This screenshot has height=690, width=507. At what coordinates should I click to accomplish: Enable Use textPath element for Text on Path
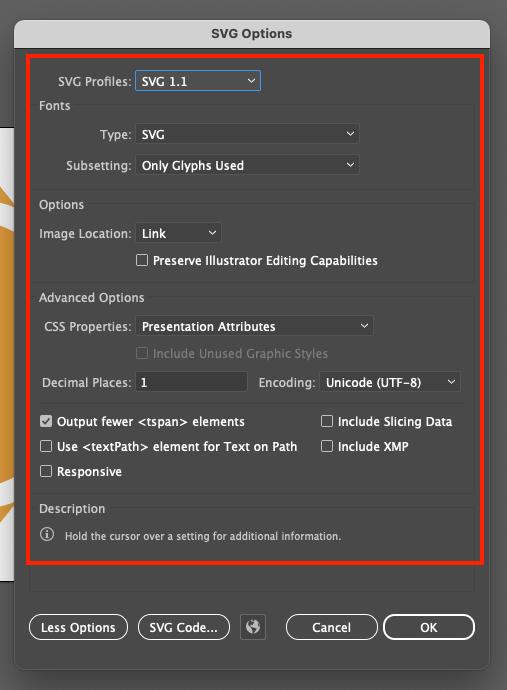point(46,446)
